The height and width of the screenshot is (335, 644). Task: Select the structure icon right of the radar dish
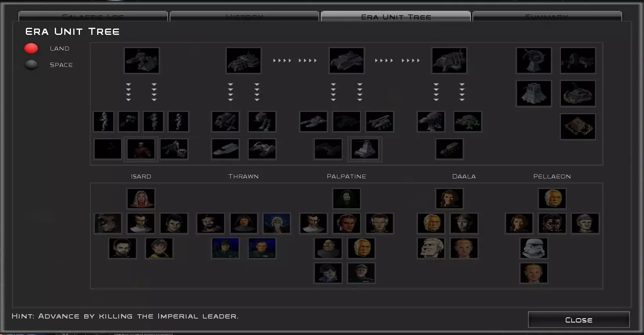coord(578,60)
